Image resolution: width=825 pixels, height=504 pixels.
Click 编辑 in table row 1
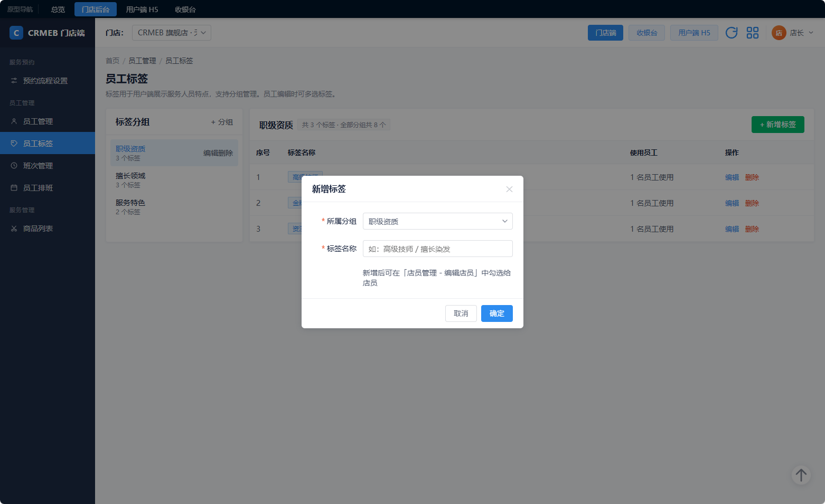(x=732, y=177)
